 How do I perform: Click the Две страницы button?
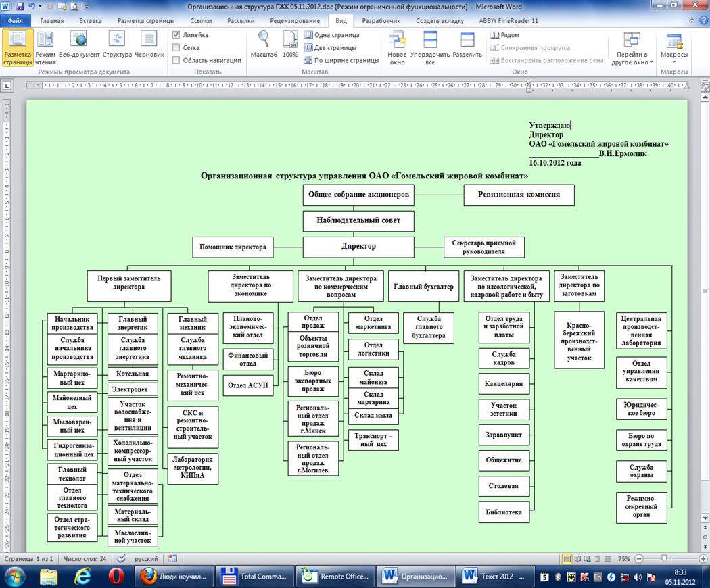[336, 48]
